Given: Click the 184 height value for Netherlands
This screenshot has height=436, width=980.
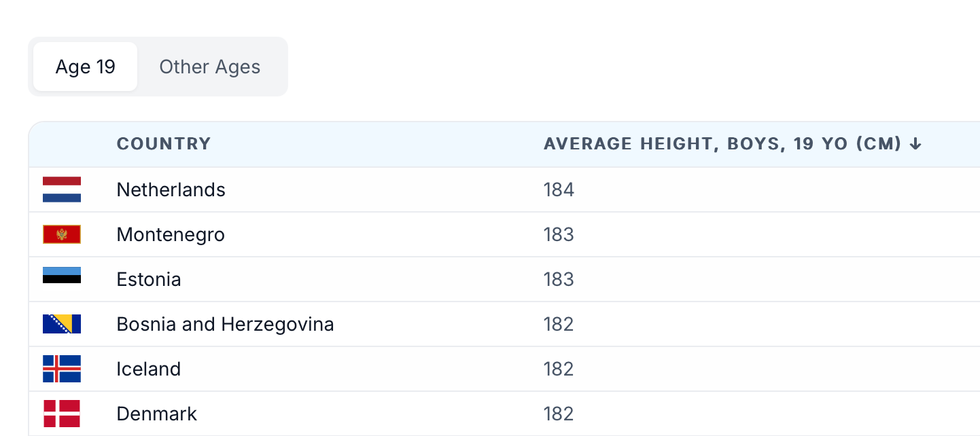Looking at the screenshot, I should click(559, 189).
